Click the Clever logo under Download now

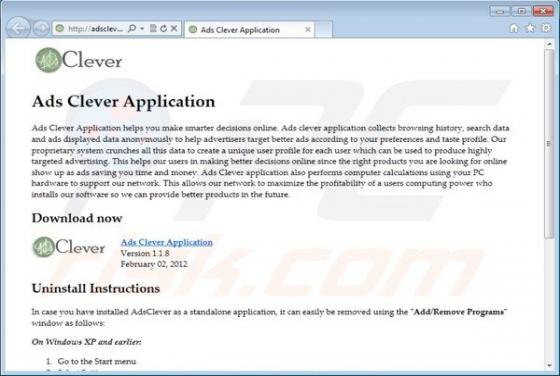point(69,247)
